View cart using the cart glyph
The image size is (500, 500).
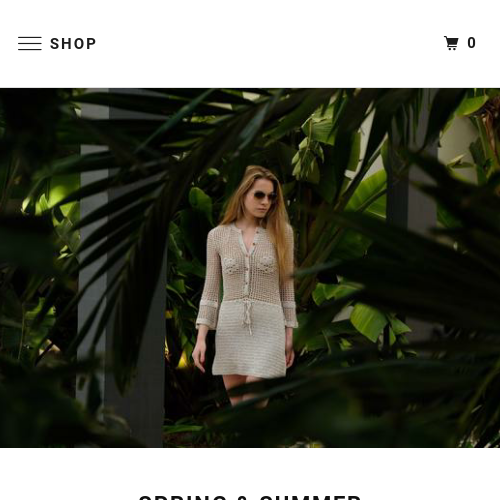pyautogui.click(x=452, y=43)
